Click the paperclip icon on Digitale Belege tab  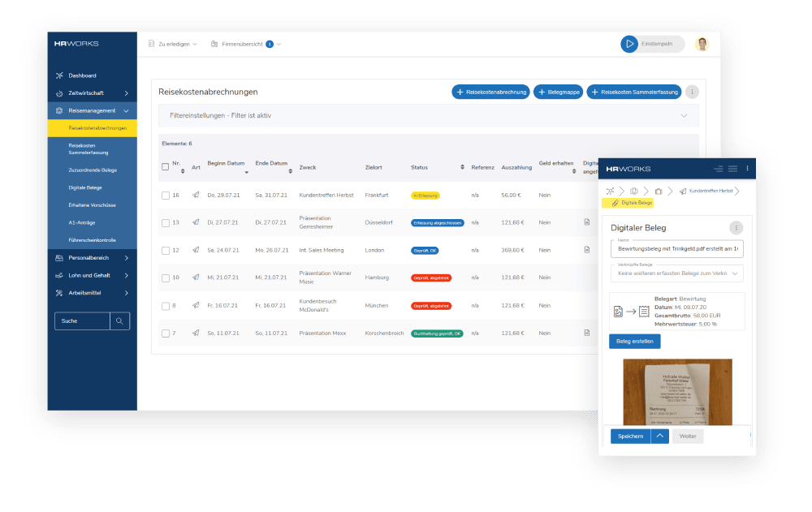point(616,203)
